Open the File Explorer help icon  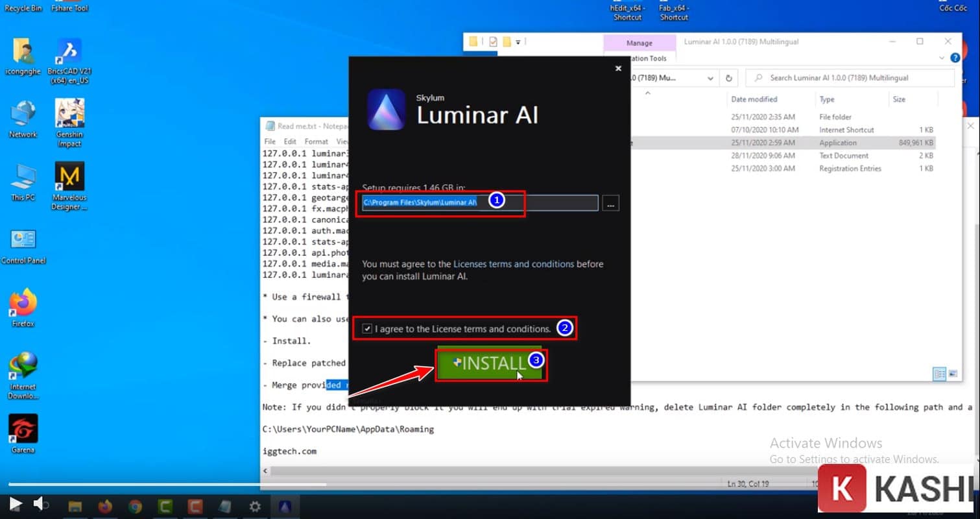click(955, 58)
